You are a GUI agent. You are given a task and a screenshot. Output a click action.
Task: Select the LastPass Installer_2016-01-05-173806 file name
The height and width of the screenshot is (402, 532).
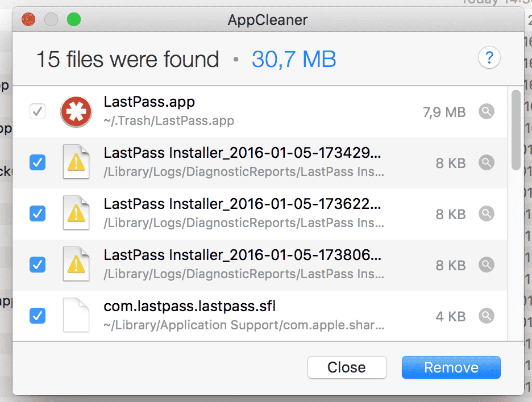(x=242, y=256)
